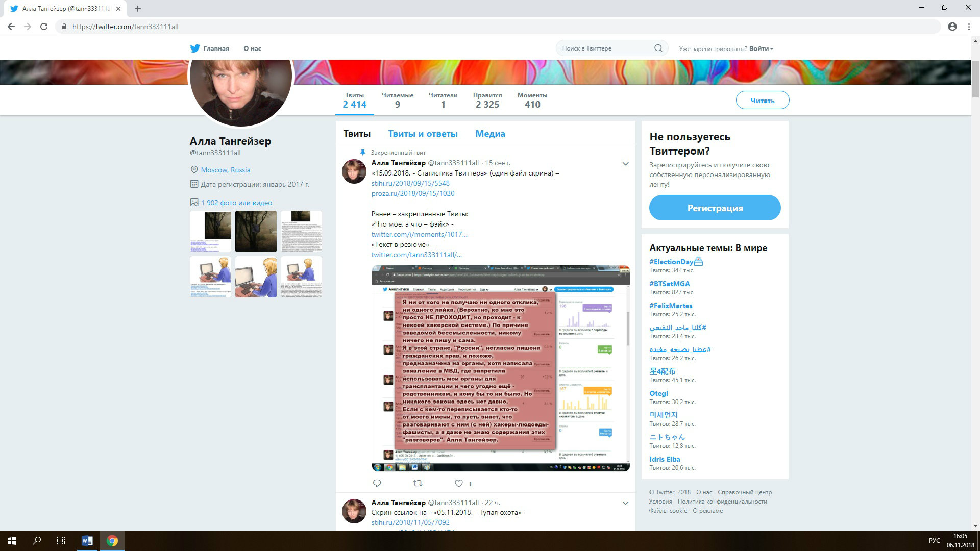Click the browser address bar URL
This screenshot has height=551, width=980.
[x=126, y=27]
